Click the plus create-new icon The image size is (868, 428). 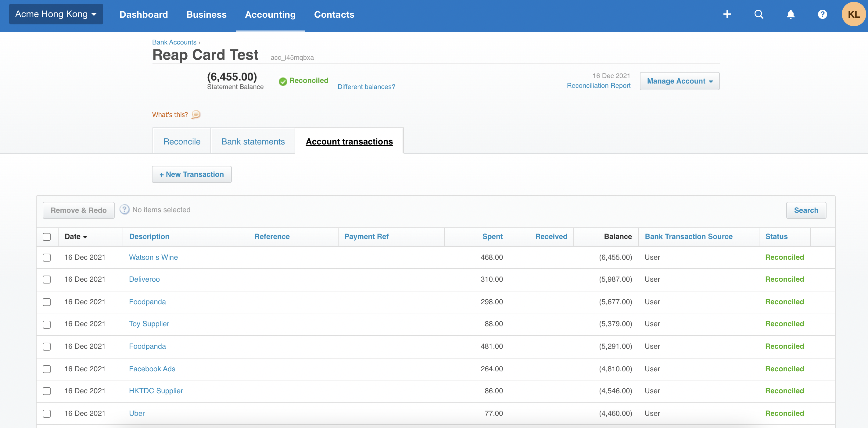(x=727, y=14)
